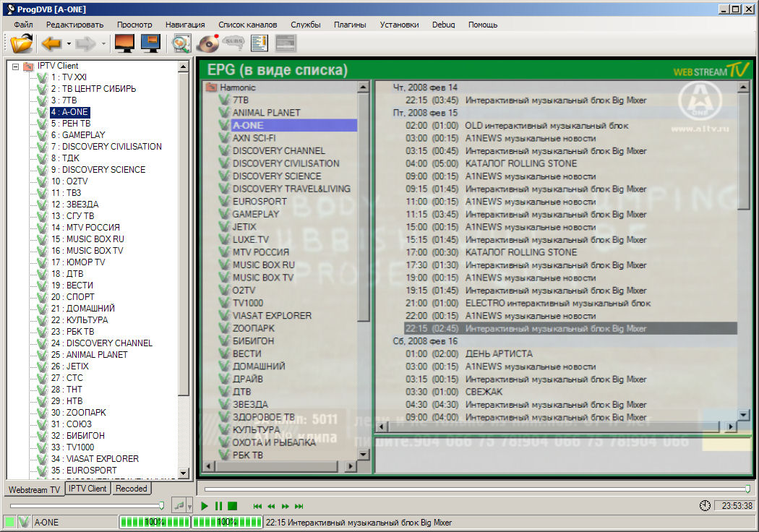Select channel 24 : DISCOVERY CHANNEL
The image size is (759, 532).
[102, 343]
